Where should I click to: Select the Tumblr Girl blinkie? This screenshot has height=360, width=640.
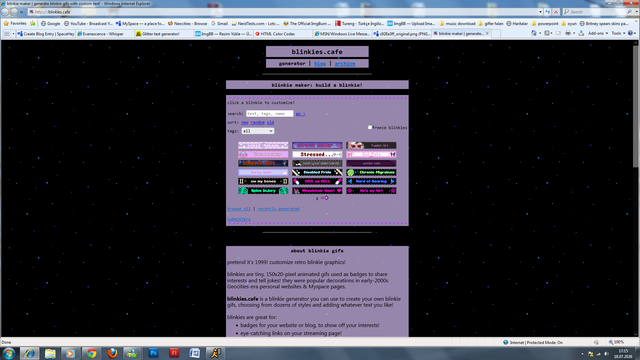point(371,145)
